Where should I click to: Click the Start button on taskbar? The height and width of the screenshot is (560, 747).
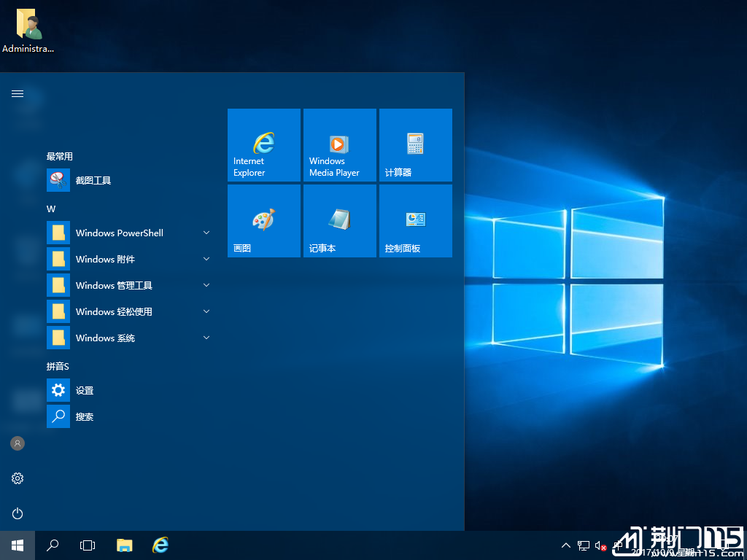(x=18, y=545)
